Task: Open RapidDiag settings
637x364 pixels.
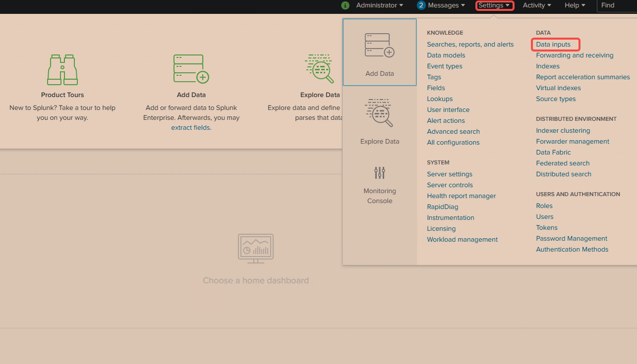Action: tap(443, 207)
